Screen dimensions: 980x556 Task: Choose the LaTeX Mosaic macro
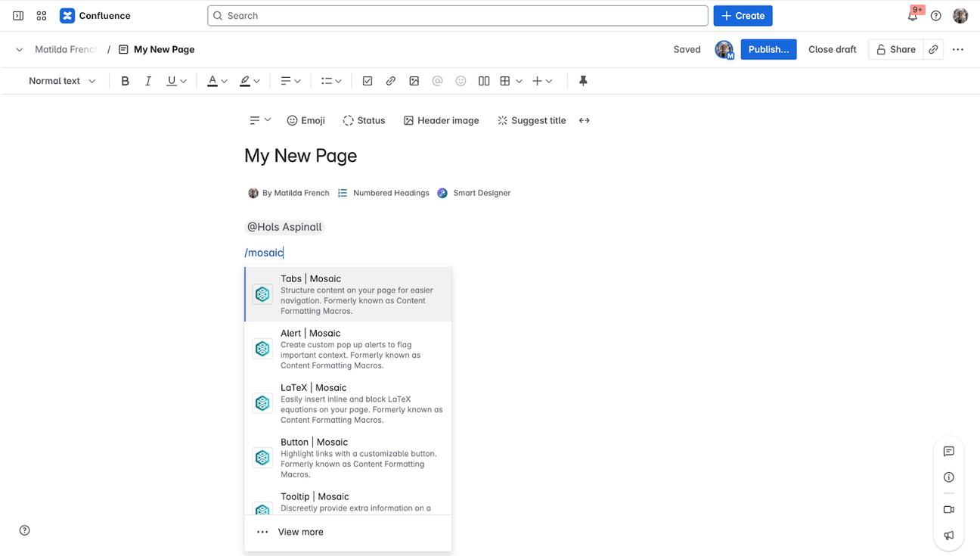tap(348, 402)
